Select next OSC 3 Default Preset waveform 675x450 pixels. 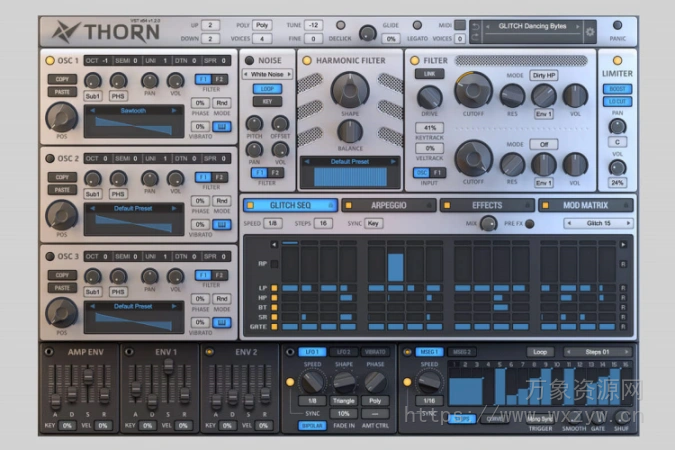174,306
